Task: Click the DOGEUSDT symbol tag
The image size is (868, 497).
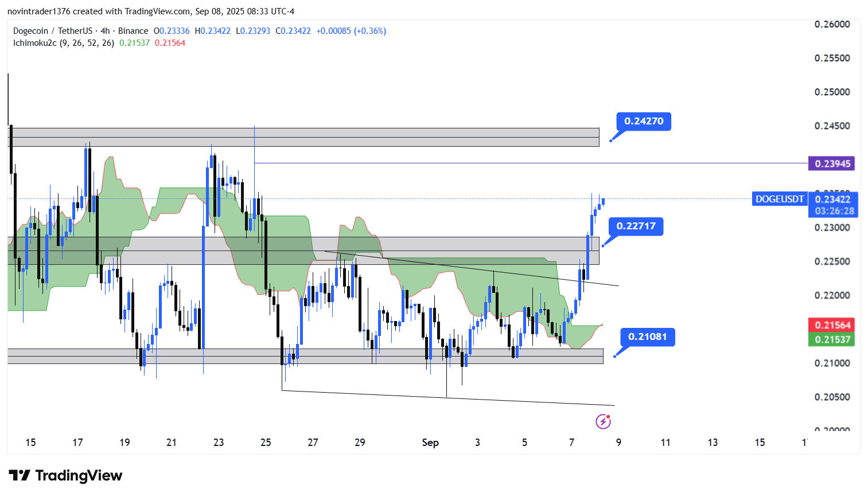Action: (x=779, y=199)
